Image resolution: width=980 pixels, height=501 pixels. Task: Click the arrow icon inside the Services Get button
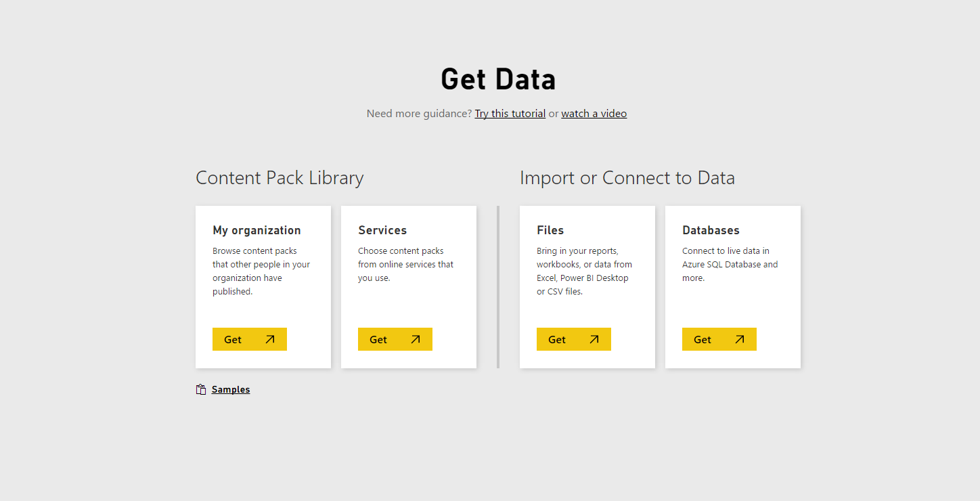click(414, 339)
